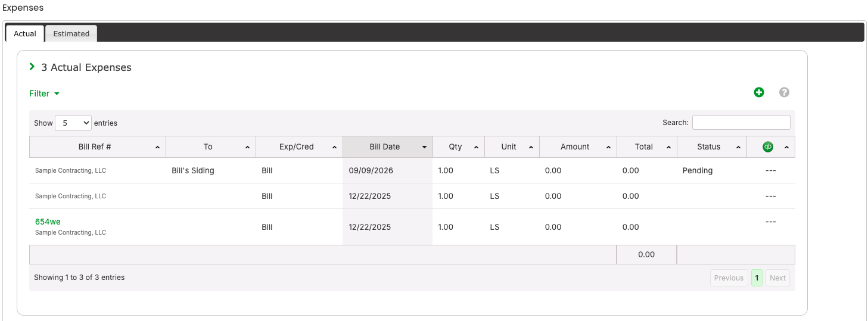Viewport: 868px width, 321px height.
Task: Switch to the Actual tab
Action: tap(25, 33)
